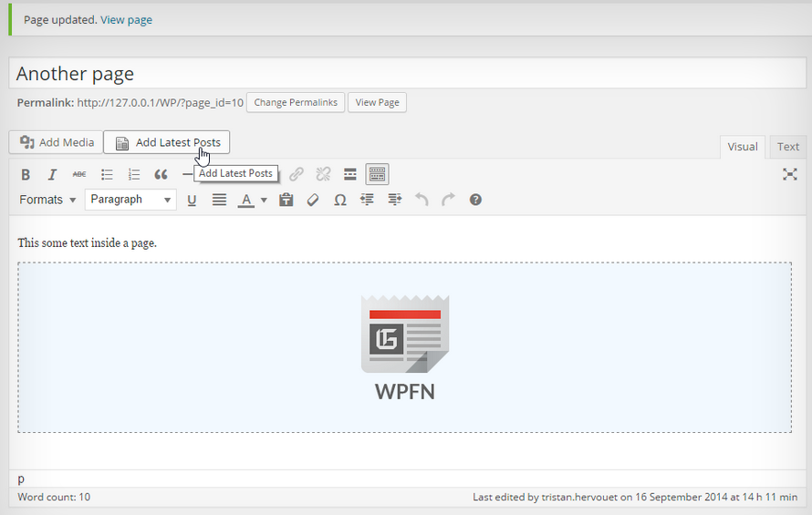Screen dimensions: 812x515
Task: Switch to the Visual editor tab
Action: point(742,147)
